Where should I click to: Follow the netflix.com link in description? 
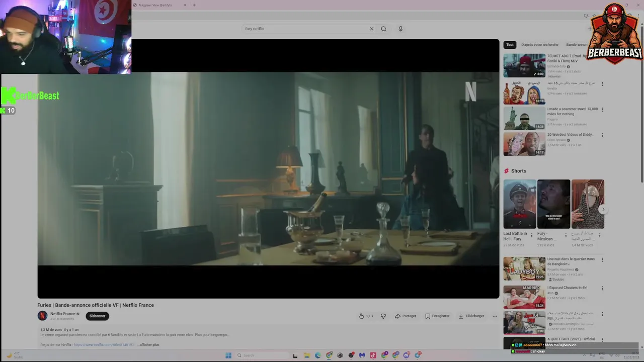(x=104, y=344)
